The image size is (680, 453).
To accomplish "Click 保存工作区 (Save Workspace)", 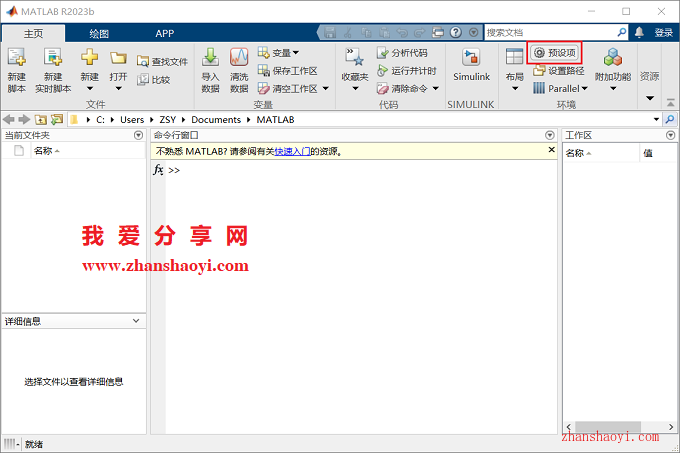I will point(288,71).
